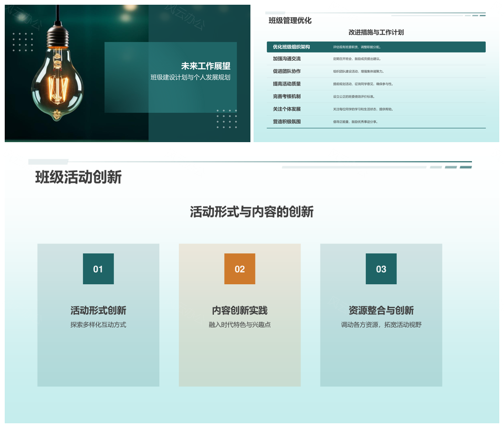Select the highlighted 优化班级组织架构 row
This screenshot has width=504, height=428.
(376, 47)
